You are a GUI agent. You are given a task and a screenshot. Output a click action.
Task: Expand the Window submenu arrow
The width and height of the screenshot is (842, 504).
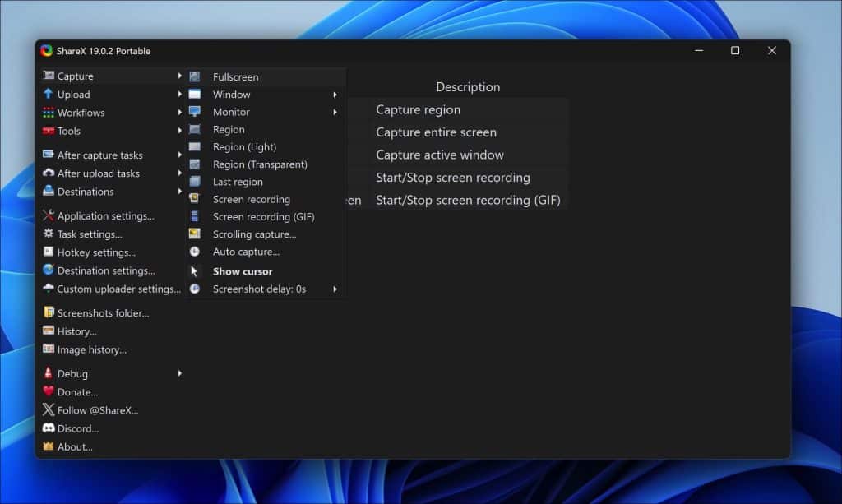tap(335, 95)
